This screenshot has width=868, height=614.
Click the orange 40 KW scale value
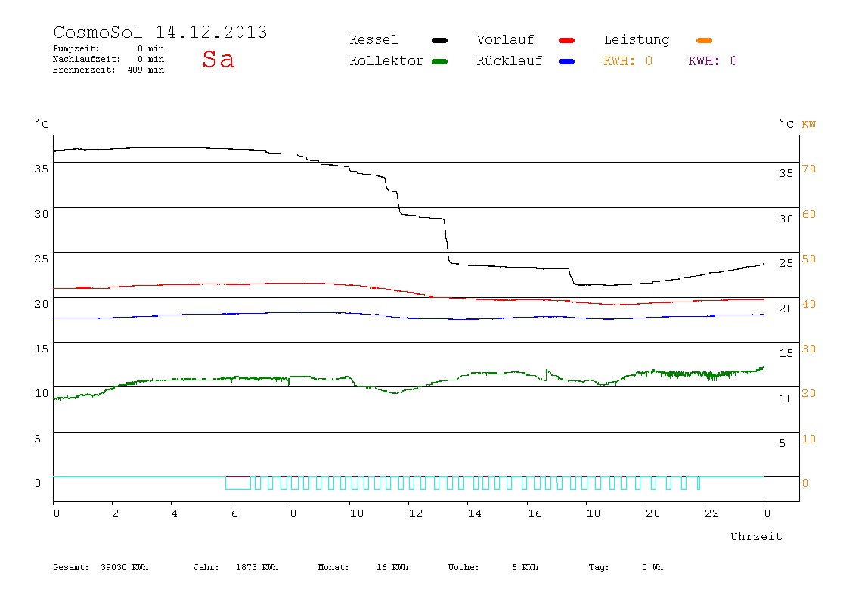(x=809, y=304)
